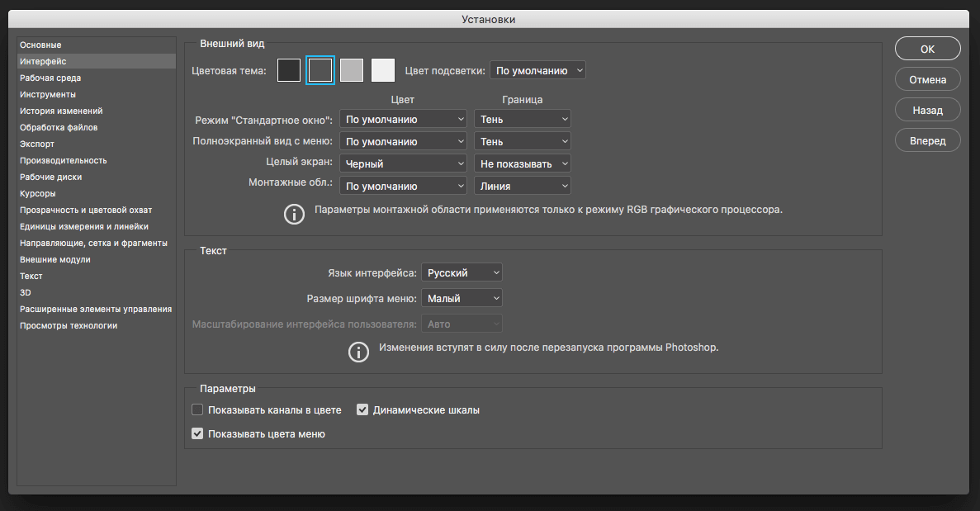Click the Вперед button

[927, 140]
